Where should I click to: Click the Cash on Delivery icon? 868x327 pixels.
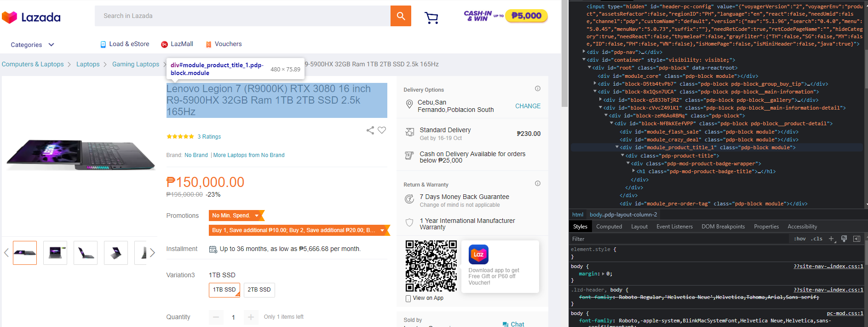click(x=409, y=156)
